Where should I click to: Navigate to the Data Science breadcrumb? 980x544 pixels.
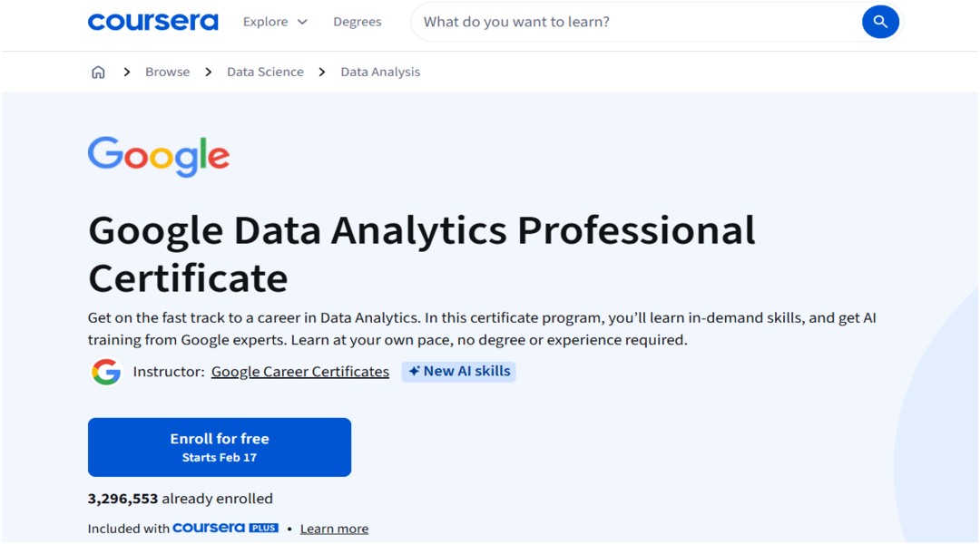point(265,72)
